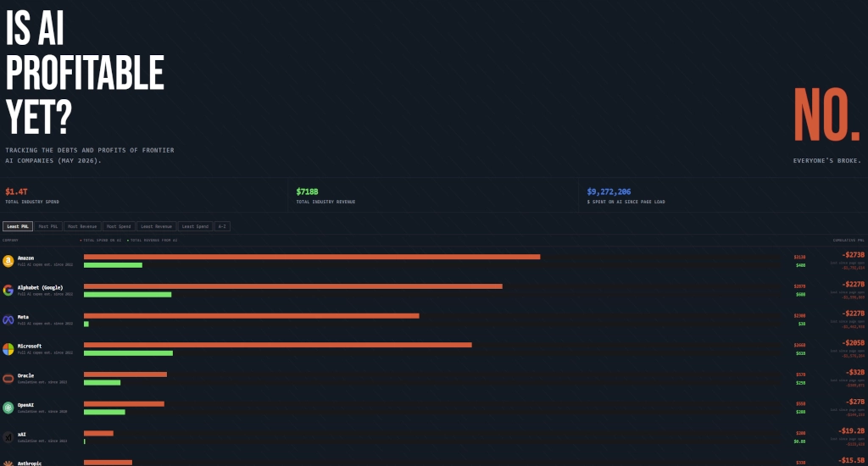Click Alphabet's -$227B cumulative PNL value

pyautogui.click(x=853, y=284)
